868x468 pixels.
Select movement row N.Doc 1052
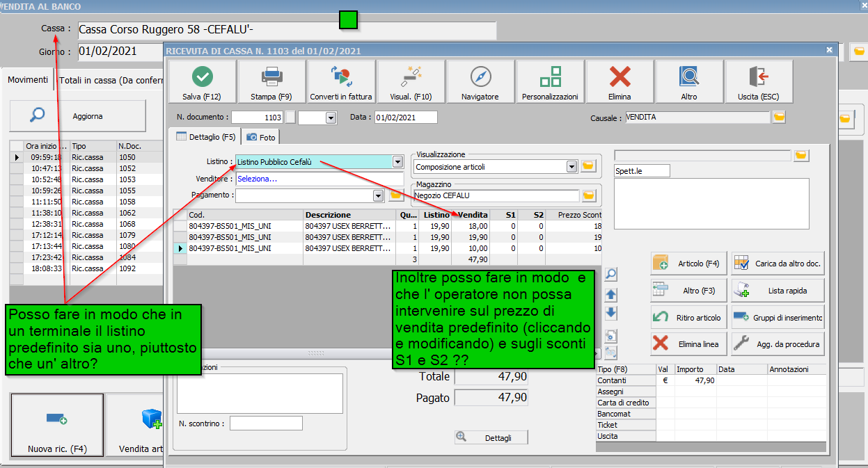click(86, 168)
